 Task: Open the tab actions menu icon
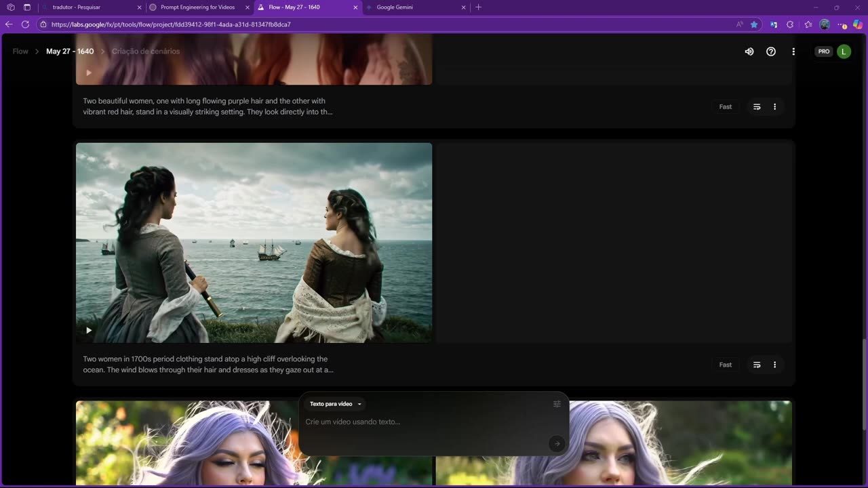tap(27, 7)
